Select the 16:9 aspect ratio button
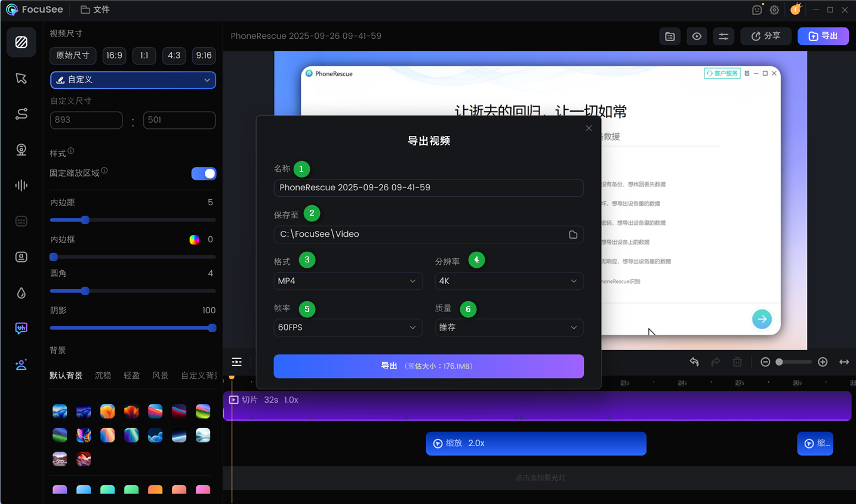 [114, 55]
